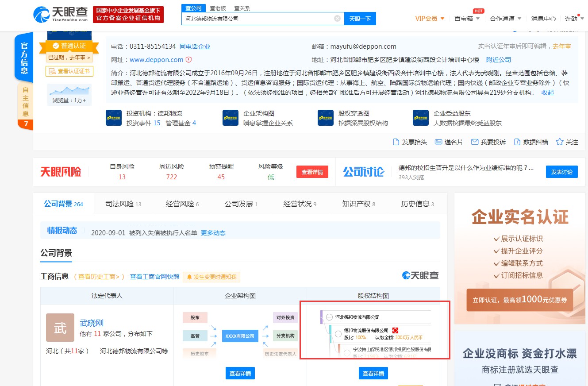Viewport: 588px width, 386px height.
Task: Open the 官方信息 side tab
Action: 24,58
